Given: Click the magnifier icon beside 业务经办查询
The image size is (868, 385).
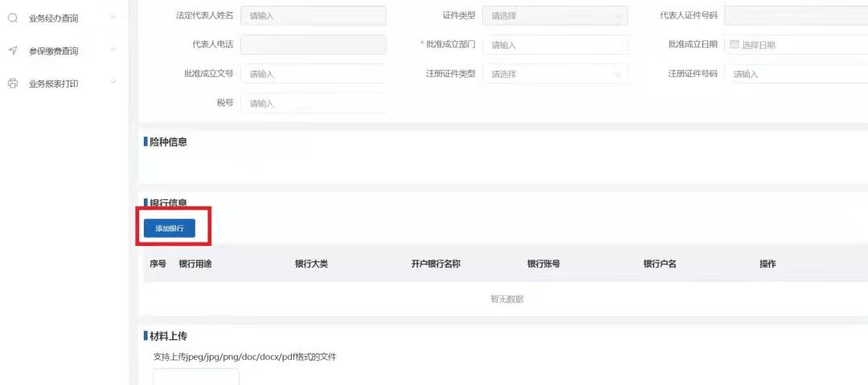Looking at the screenshot, I should coord(13,18).
